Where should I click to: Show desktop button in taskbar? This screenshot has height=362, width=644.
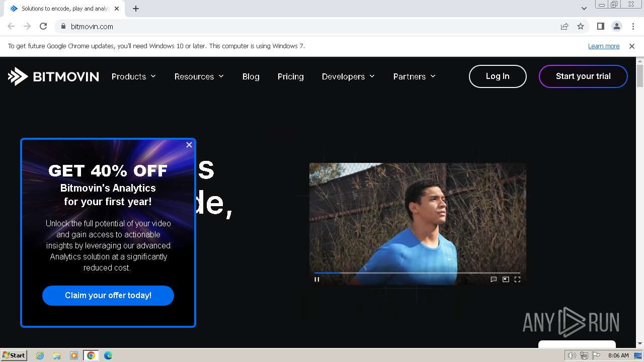coord(638,355)
